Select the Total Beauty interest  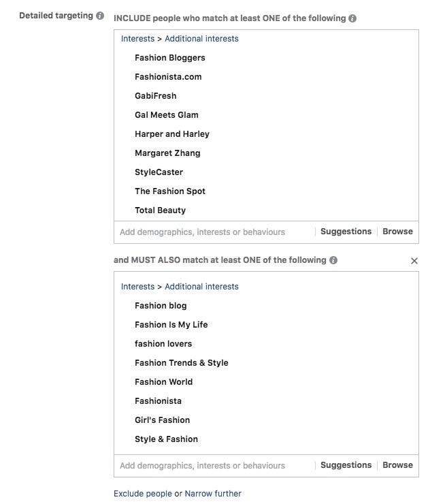pos(161,210)
